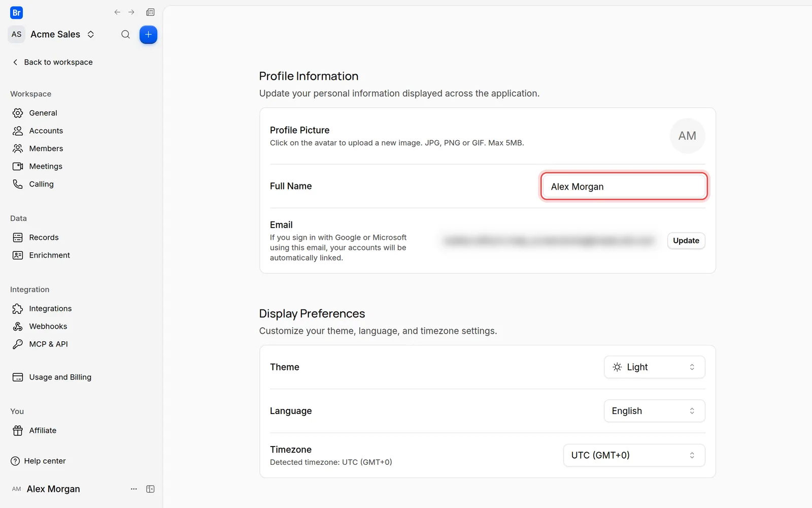This screenshot has height=508, width=812.
Task: Open the Meetings settings page
Action: [x=46, y=166]
